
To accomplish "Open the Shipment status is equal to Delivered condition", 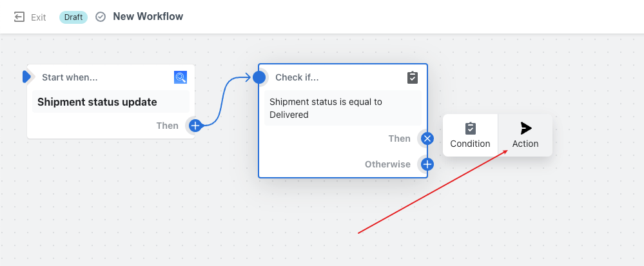I will coord(343,108).
